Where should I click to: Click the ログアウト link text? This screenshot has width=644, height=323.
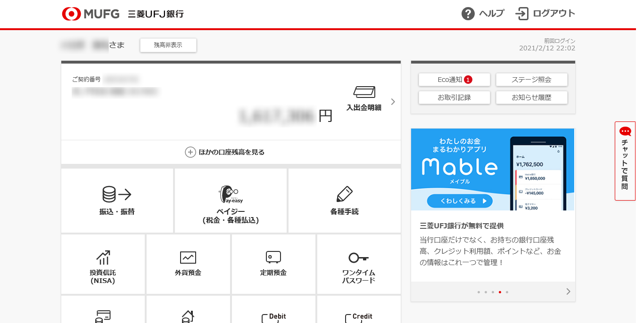point(554,14)
